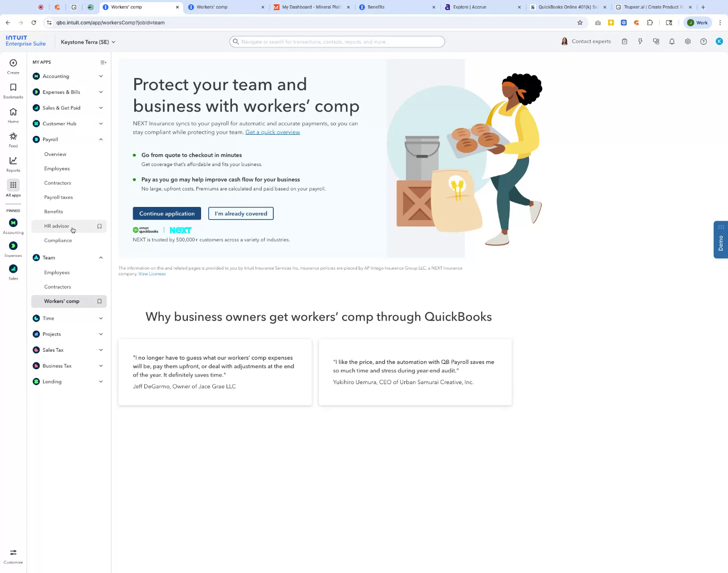Open the Feed icon
Image resolution: width=728 pixels, height=573 pixels.
13,136
